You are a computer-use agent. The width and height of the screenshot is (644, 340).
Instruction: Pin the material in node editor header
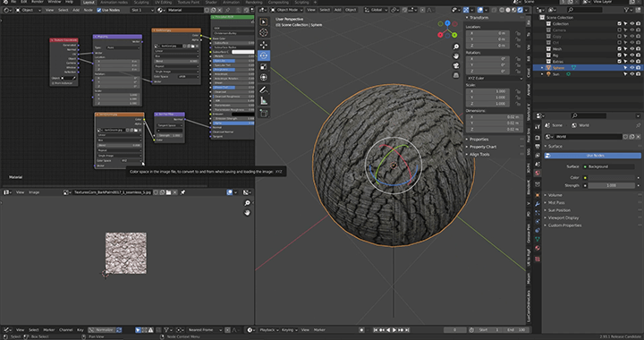pyautogui.click(x=227, y=10)
